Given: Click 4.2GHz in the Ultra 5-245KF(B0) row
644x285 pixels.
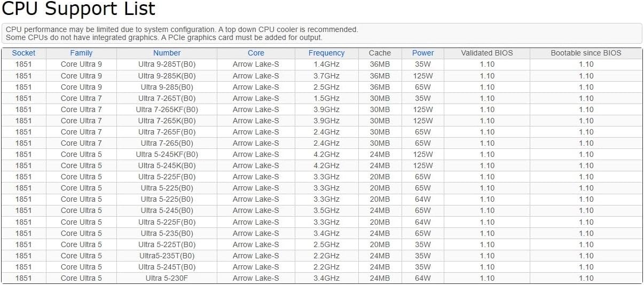Looking at the screenshot, I should (326, 154).
